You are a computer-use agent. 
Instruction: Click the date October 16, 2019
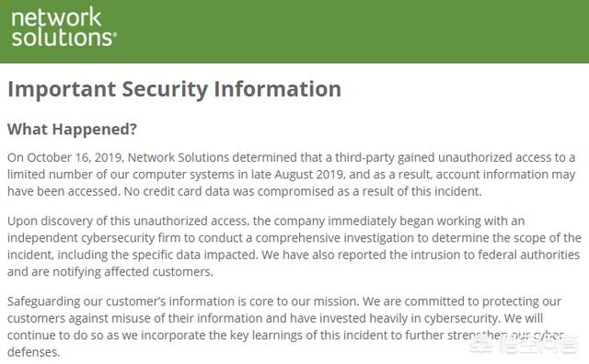pos(75,157)
